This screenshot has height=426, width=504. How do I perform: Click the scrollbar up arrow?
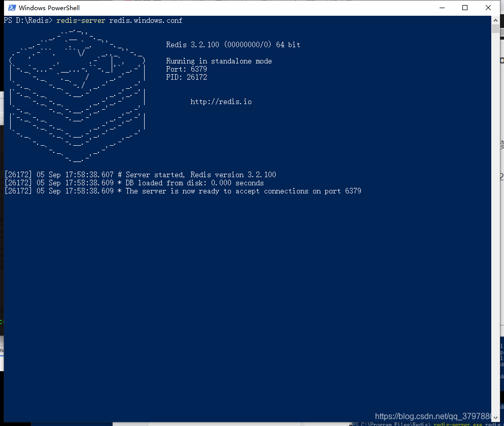coord(495,20)
